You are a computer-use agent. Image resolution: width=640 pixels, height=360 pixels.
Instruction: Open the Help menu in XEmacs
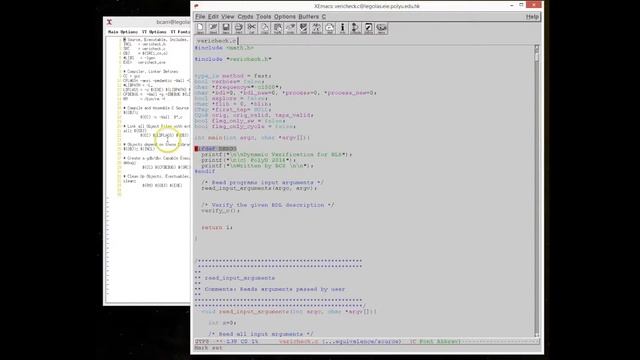tap(532, 17)
